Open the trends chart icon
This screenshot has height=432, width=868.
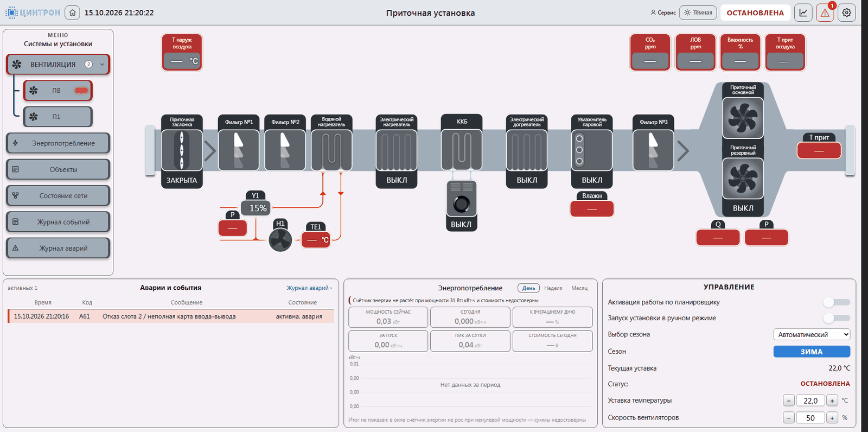(803, 12)
